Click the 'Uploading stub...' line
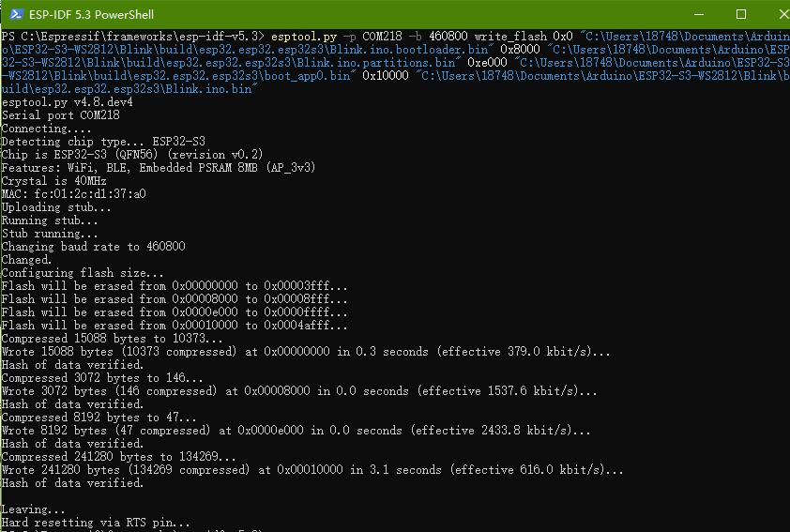Viewport: 790px width, 532px height. coord(56,207)
